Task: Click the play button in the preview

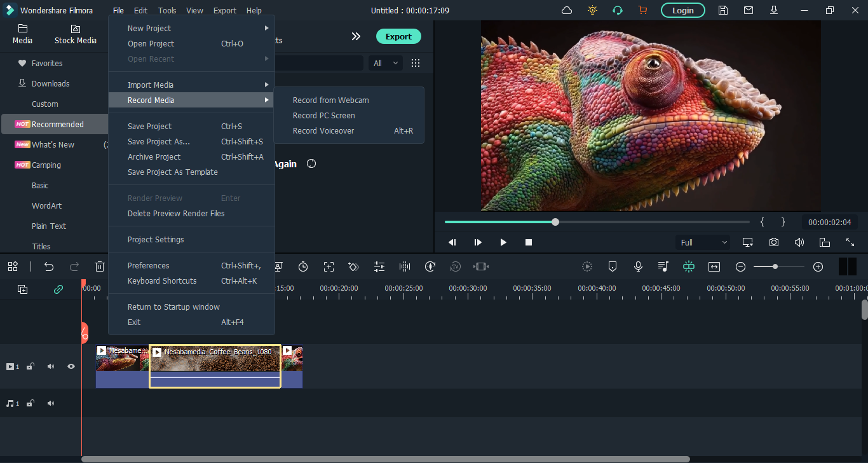Action: coord(503,242)
